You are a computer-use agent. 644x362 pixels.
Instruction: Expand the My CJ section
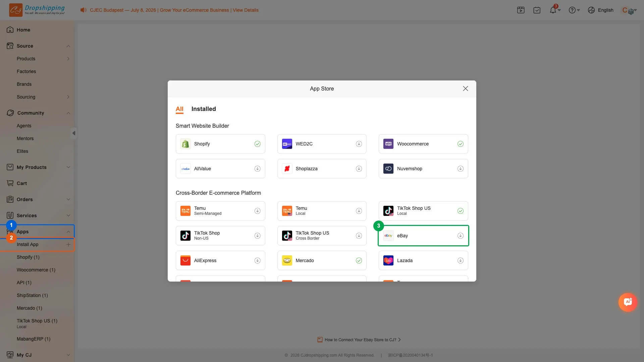[68, 355]
